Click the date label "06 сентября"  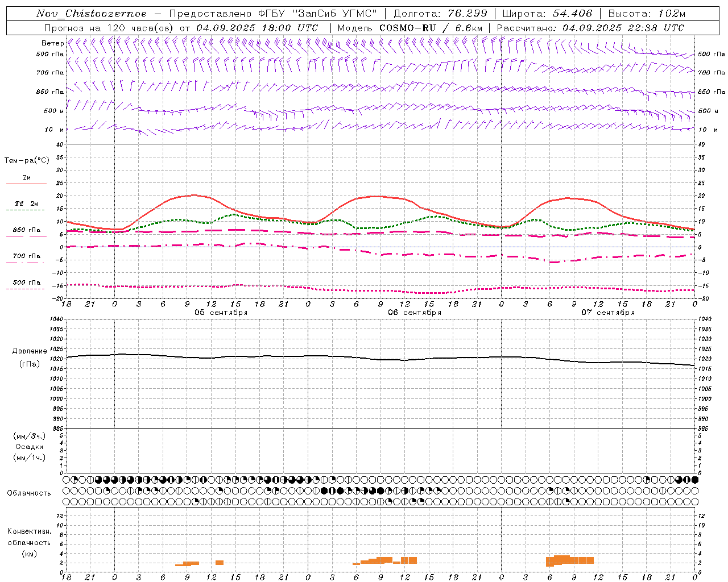tap(415, 313)
